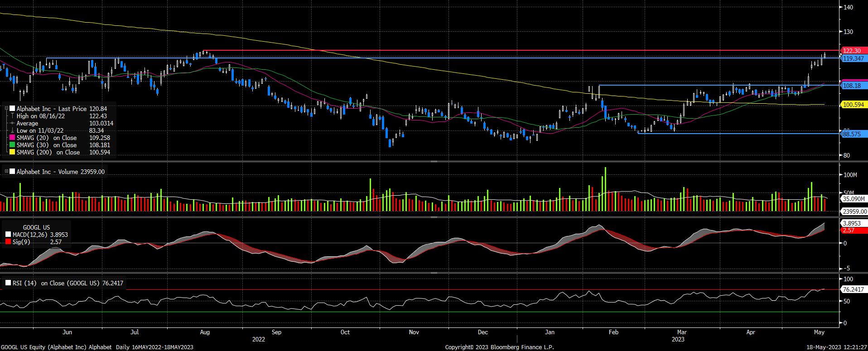868x351 pixels.
Task: Click the 18-May-2023 12:21:27 timestamp
Action: coord(837,347)
